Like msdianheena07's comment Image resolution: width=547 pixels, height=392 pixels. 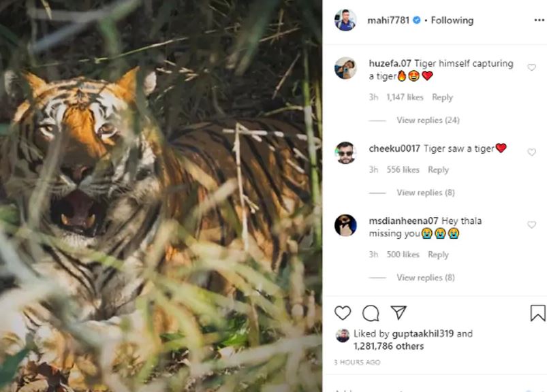click(531, 225)
